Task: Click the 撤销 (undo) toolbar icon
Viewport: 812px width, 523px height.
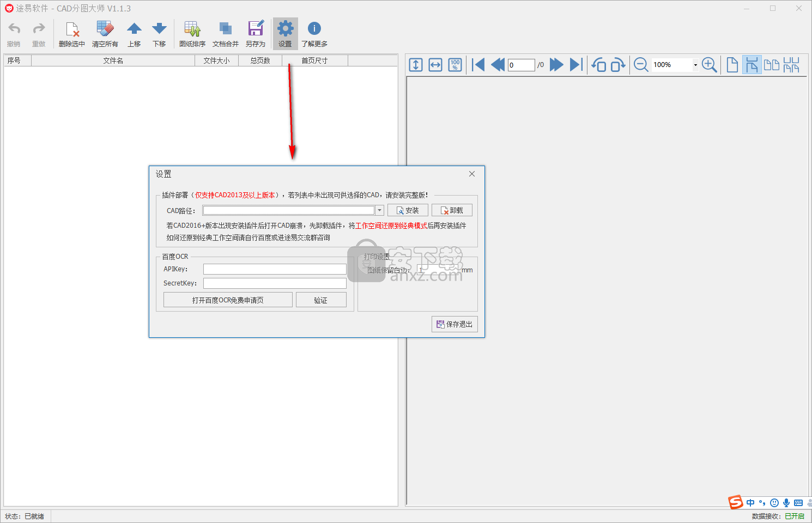Action: (14, 34)
